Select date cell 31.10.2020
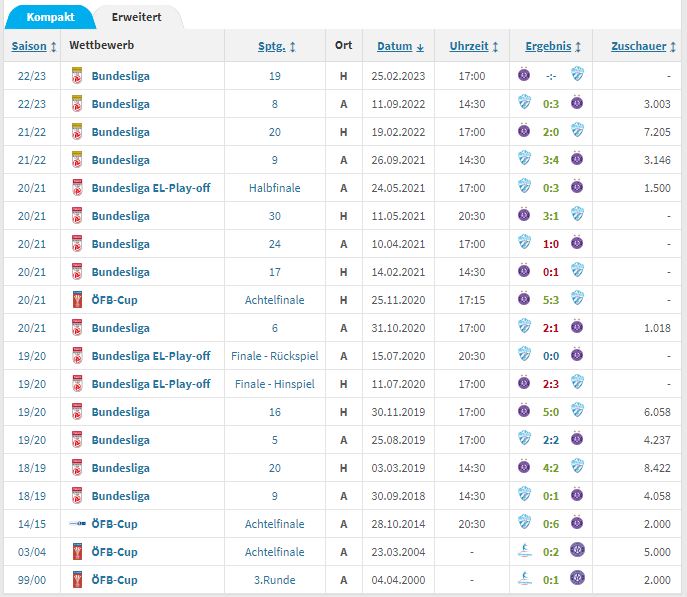 (x=398, y=328)
